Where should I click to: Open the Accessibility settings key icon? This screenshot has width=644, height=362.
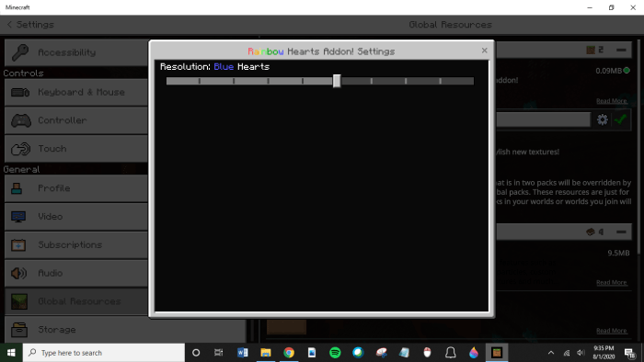[x=19, y=52]
